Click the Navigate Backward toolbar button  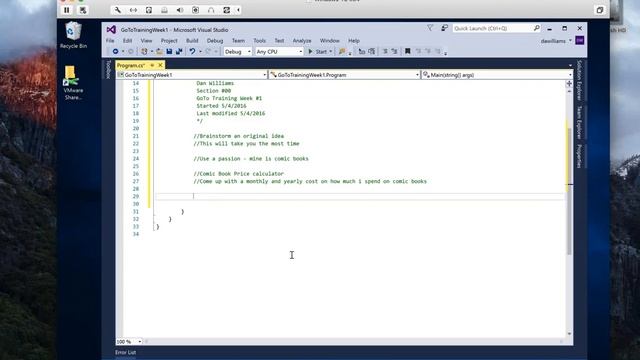point(116,52)
